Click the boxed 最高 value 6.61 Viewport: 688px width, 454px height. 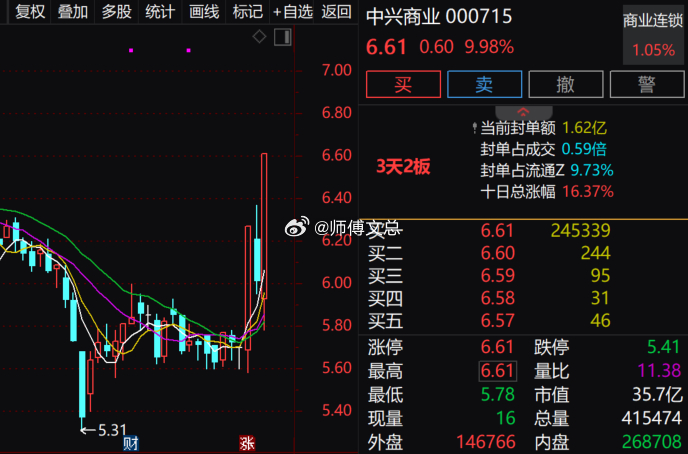coord(498,371)
